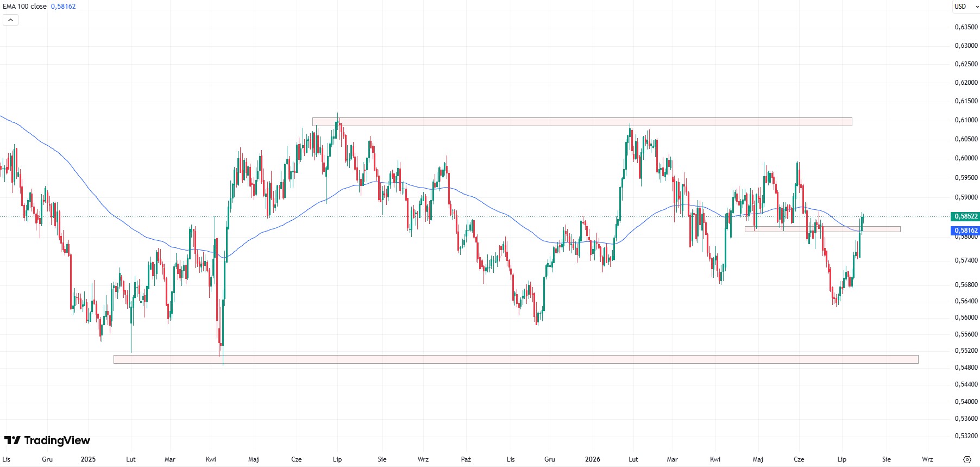
Task: Click the 0,61000 price axis label
Action: [966, 120]
